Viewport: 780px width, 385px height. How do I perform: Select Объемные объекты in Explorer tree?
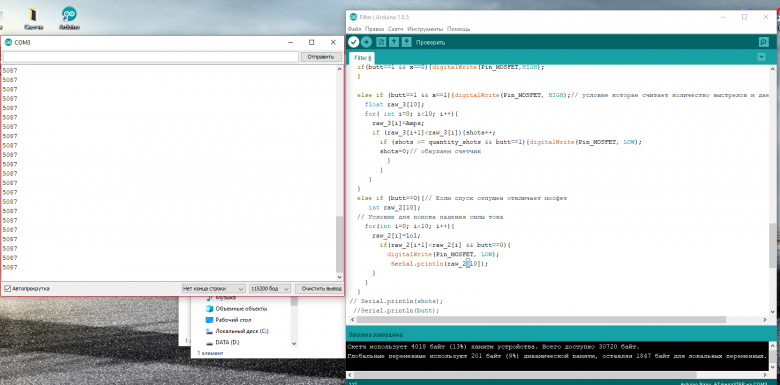(241, 309)
